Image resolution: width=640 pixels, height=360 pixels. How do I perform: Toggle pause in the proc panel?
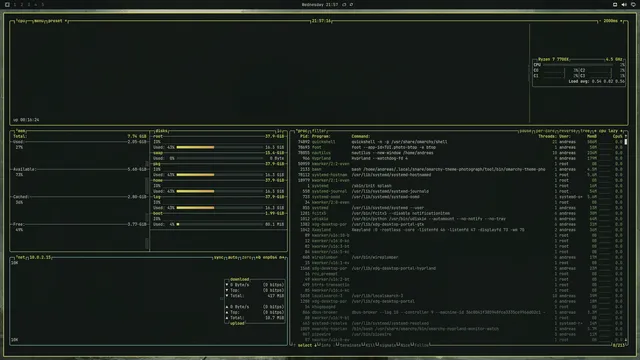tap(525, 131)
